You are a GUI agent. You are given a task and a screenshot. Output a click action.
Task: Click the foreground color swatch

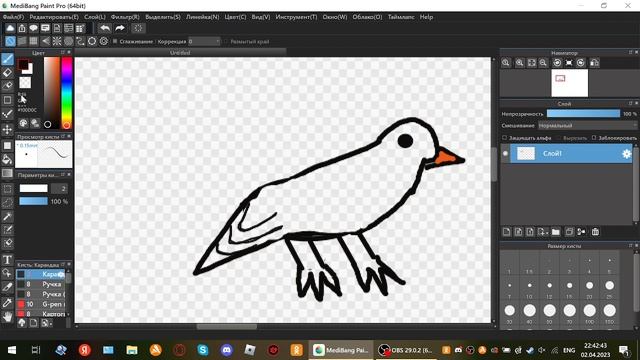coord(23,64)
